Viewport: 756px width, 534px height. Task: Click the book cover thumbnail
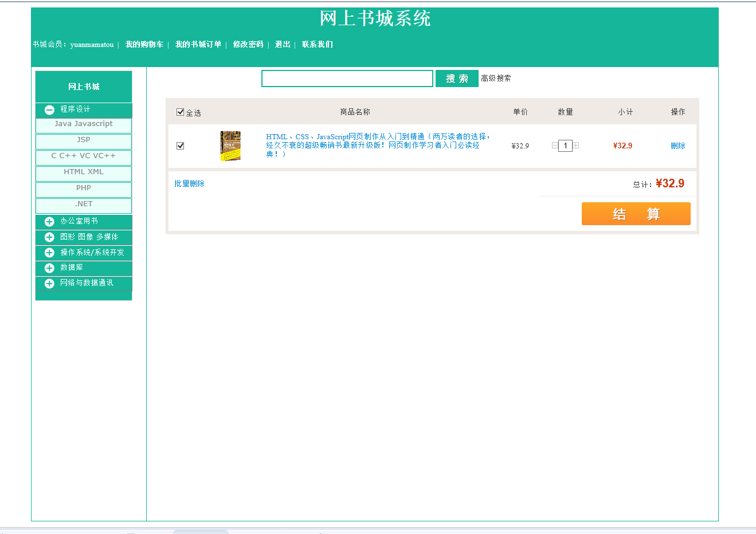pyautogui.click(x=230, y=146)
